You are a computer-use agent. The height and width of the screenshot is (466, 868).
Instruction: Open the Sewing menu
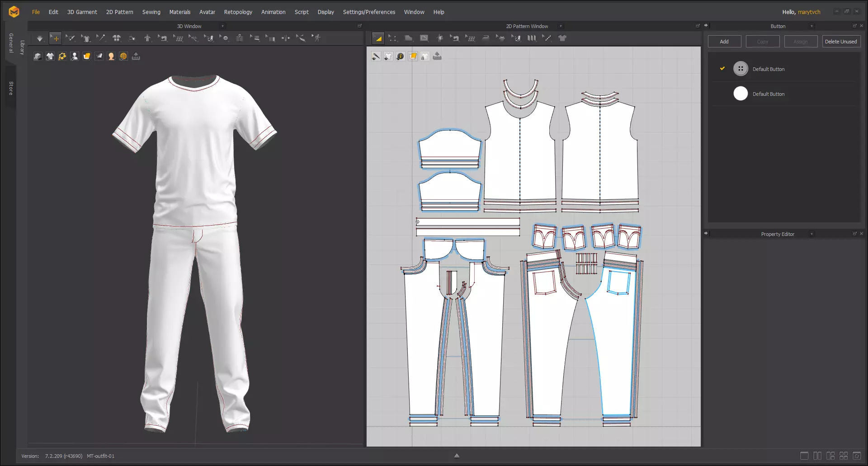pyautogui.click(x=151, y=12)
